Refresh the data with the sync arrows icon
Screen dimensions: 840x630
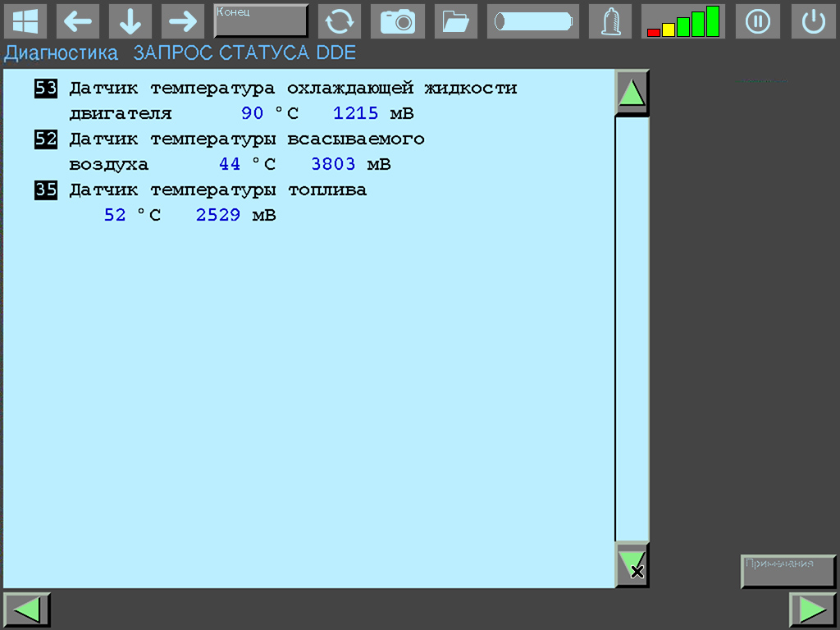339,21
